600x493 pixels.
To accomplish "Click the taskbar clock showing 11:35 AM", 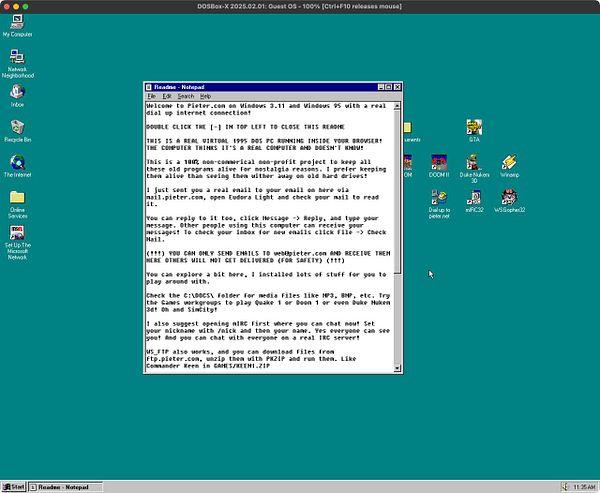I will point(584,487).
